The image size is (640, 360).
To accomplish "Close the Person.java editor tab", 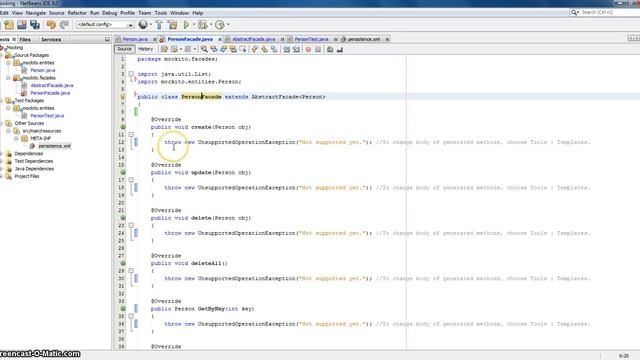I will (x=155, y=40).
